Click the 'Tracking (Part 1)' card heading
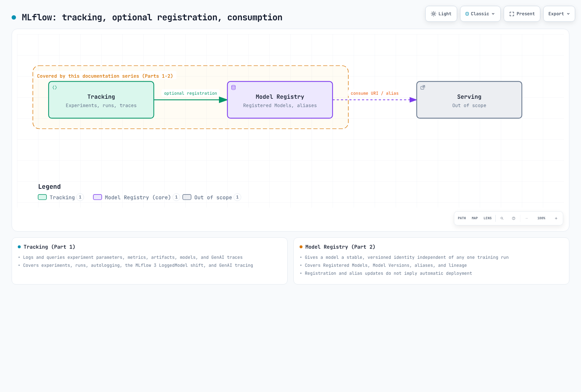This screenshot has width=581, height=392. click(x=49, y=247)
